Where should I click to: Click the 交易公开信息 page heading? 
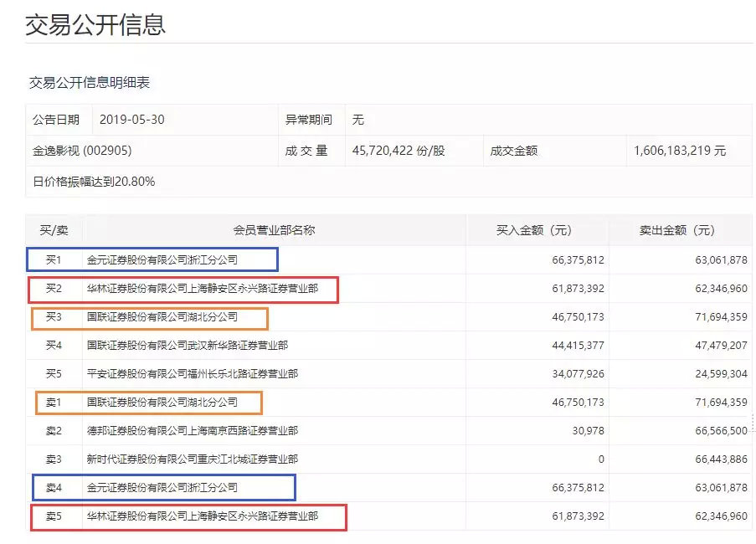[x=95, y=24]
